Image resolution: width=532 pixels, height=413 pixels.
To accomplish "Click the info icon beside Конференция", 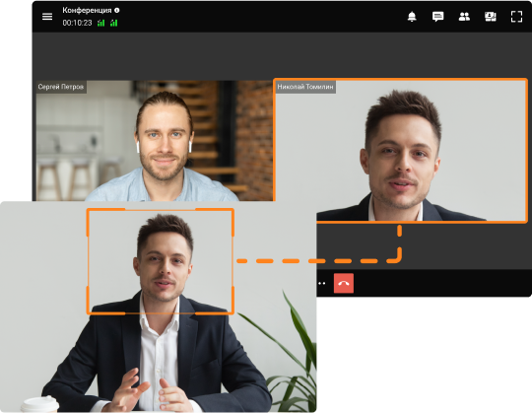I will click(x=117, y=10).
